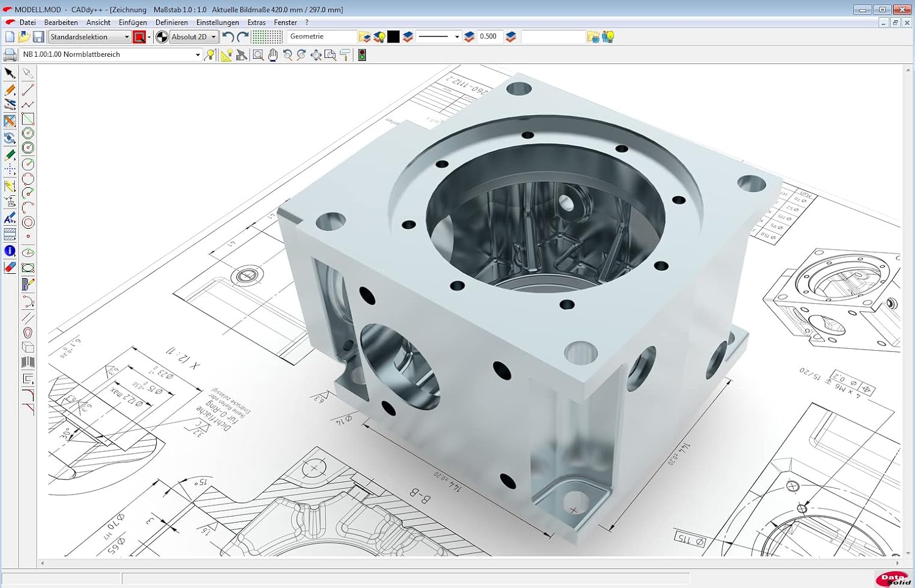This screenshot has width=915, height=588.
Task: Open the blue info tool
Action: [10, 251]
